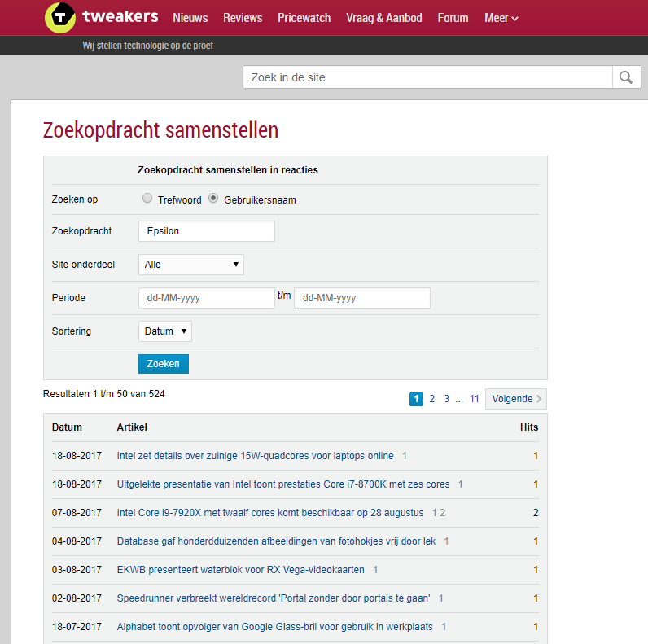Screen dimensions: 648x644
Task: Open Speedrunner Portal wereldrecord article
Action: pyautogui.click(x=274, y=598)
